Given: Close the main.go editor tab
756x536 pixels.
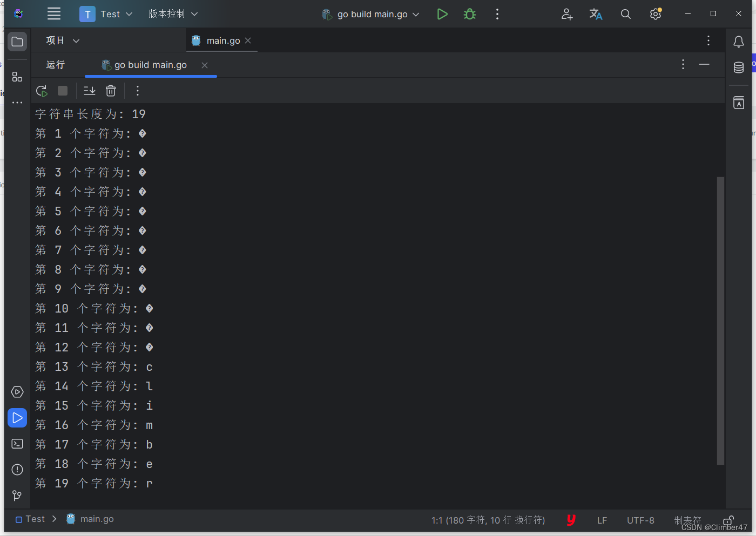Looking at the screenshot, I should point(248,40).
